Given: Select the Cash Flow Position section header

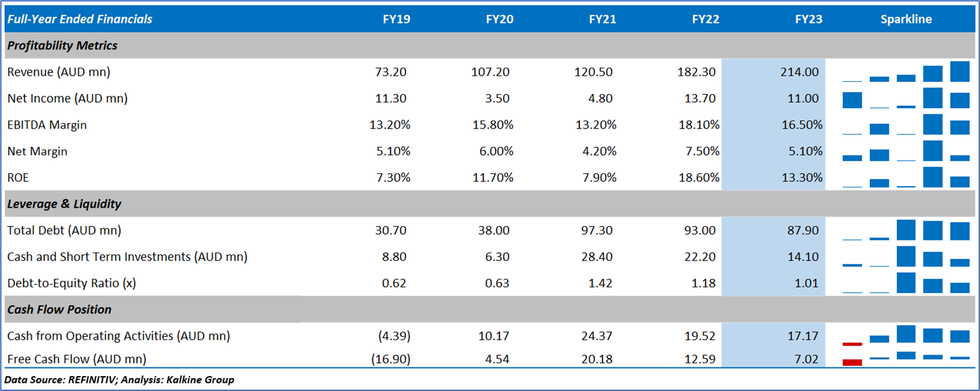Looking at the screenshot, I should click(60, 309).
